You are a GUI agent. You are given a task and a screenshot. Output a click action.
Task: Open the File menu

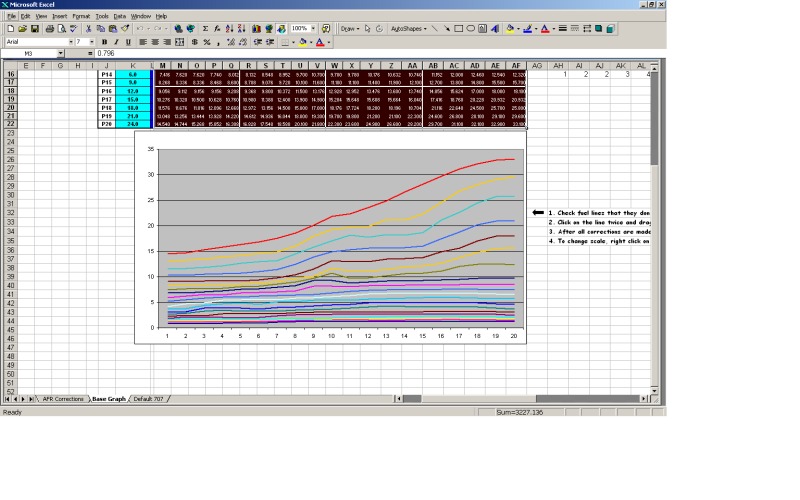(x=11, y=16)
